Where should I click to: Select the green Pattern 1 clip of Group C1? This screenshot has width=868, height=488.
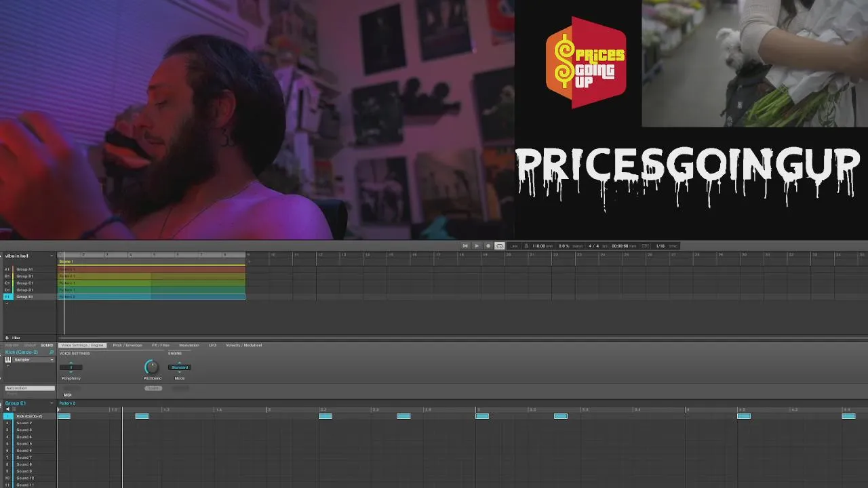tap(151, 283)
